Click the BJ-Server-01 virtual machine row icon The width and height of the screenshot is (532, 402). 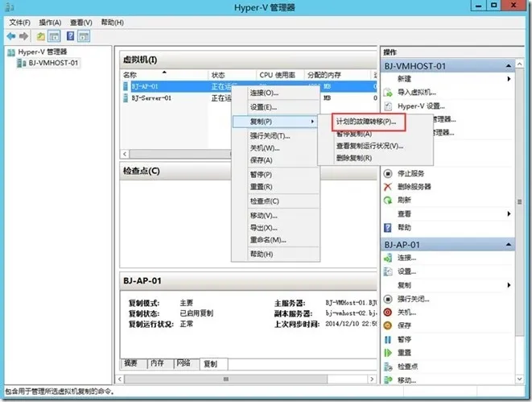[x=126, y=98]
